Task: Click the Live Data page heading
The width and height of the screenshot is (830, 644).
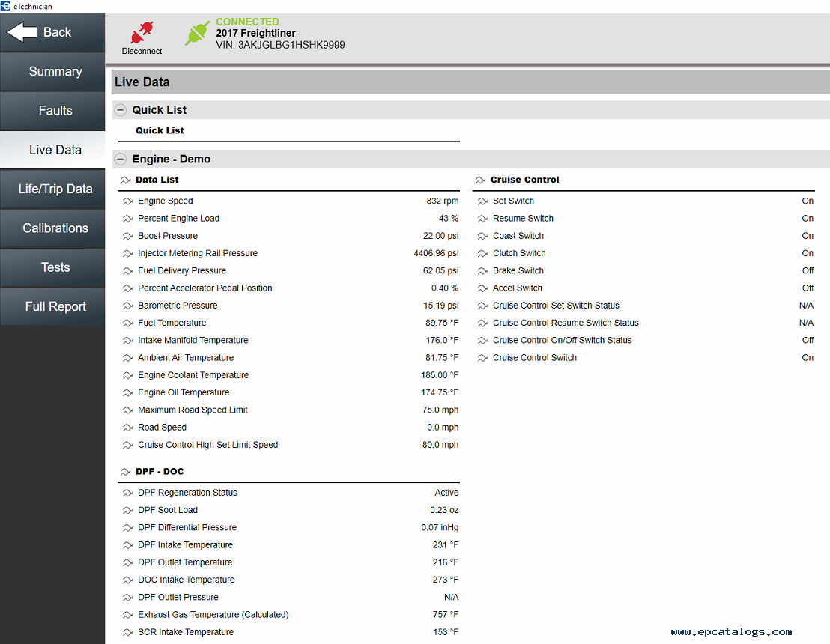Action: click(142, 82)
